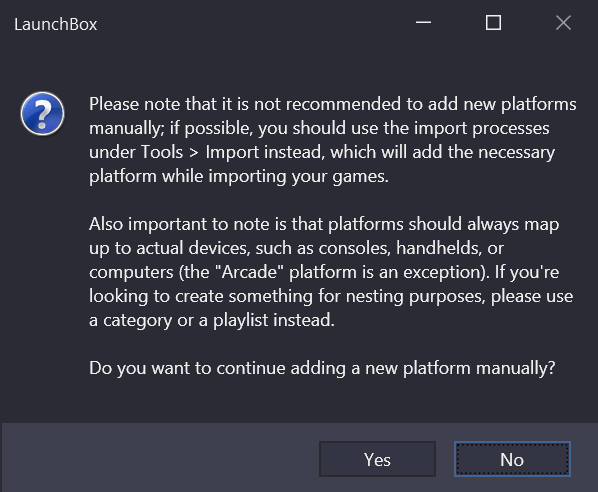Click the "Please note" opening words

pos(114,104)
